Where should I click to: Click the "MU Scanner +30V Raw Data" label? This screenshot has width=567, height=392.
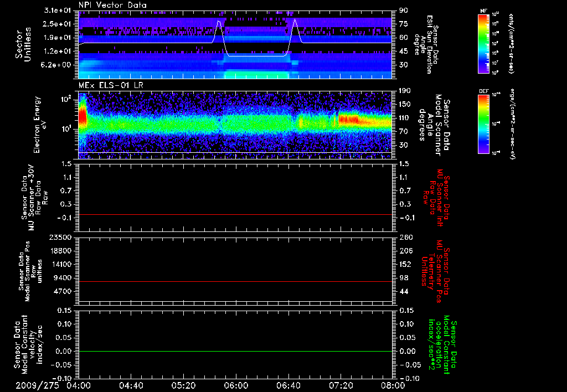coord(34,198)
